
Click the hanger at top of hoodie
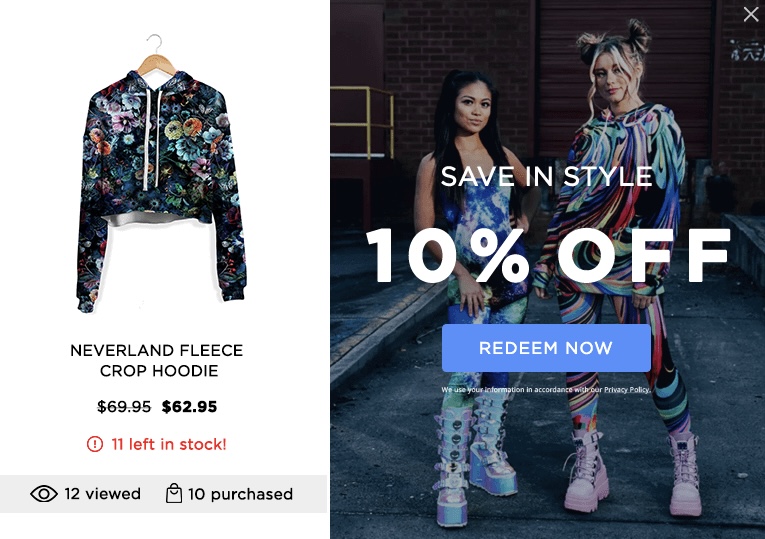[156, 55]
